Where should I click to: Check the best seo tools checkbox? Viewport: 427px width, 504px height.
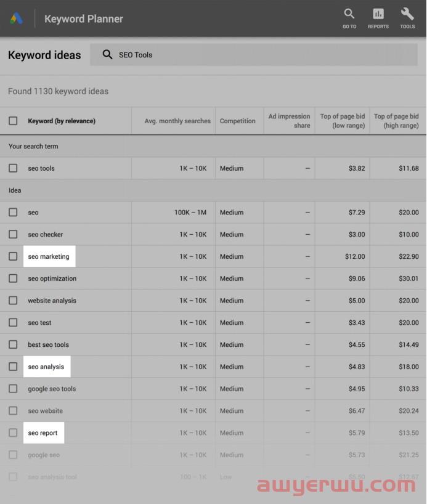tap(13, 345)
